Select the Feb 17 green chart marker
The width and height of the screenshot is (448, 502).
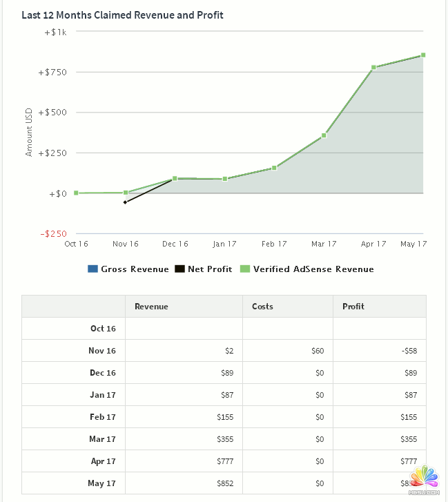(274, 168)
